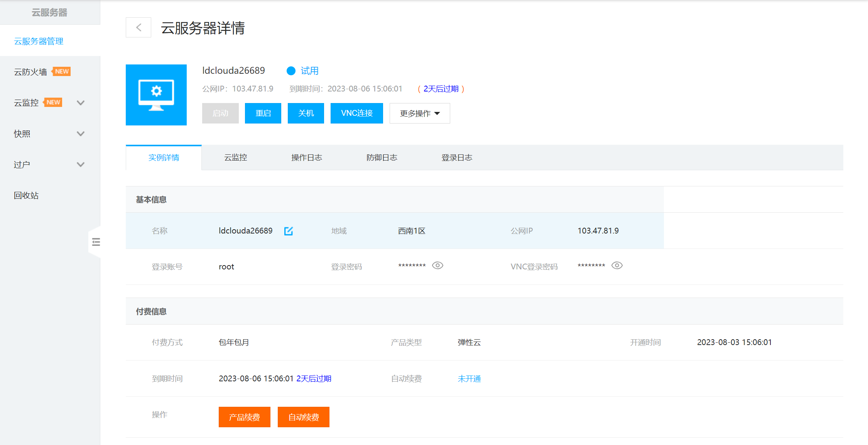The width and height of the screenshot is (868, 445).
Task: Click the VNC连接 button
Action: tap(357, 113)
